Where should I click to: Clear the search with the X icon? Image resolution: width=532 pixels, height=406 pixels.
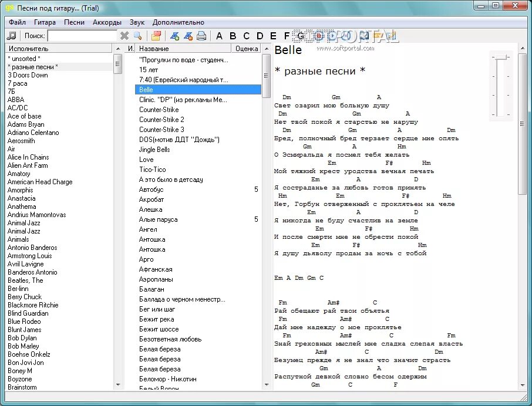pyautogui.click(x=124, y=36)
